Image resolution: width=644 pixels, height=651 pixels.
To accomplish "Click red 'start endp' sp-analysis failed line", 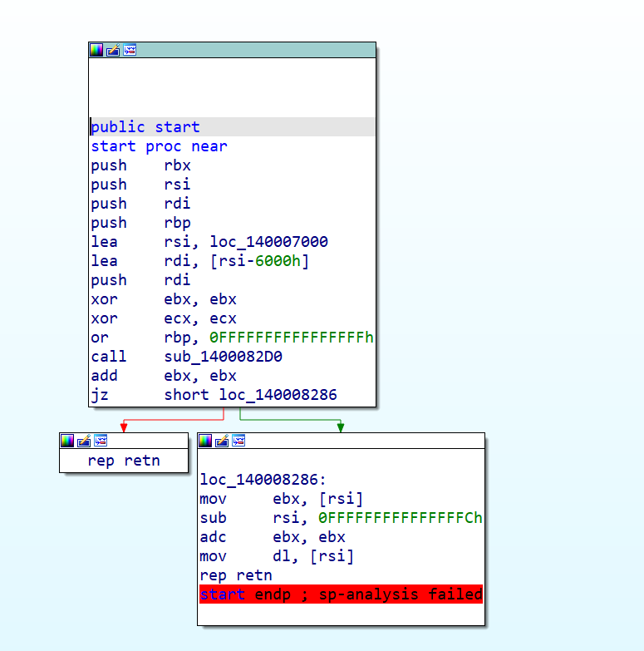I will click(x=341, y=594).
